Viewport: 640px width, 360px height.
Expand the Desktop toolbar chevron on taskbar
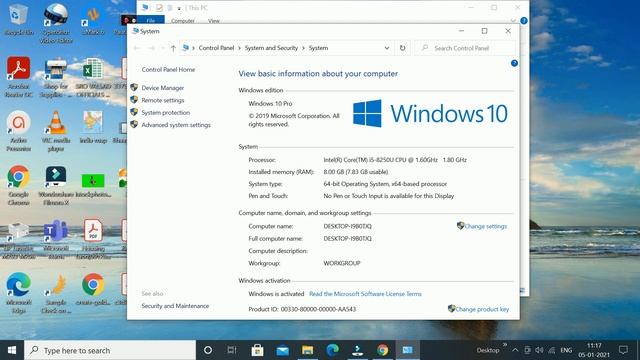pyautogui.click(x=505, y=345)
